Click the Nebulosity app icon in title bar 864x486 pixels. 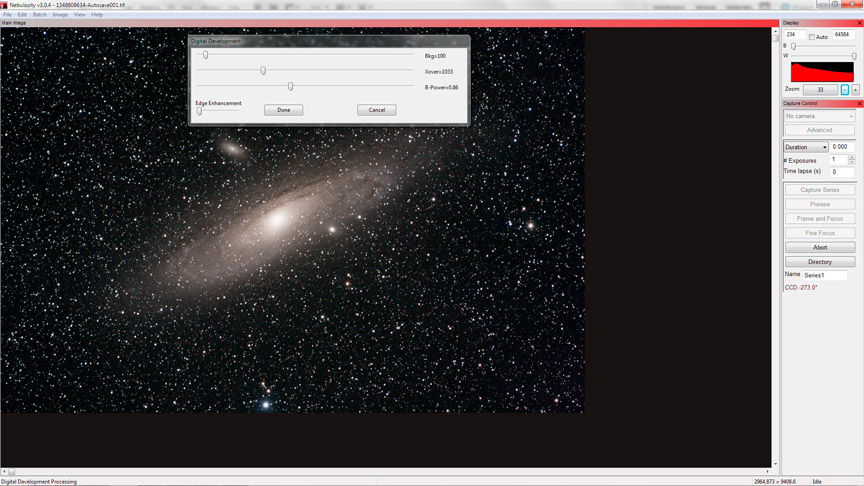pyautogui.click(x=4, y=5)
